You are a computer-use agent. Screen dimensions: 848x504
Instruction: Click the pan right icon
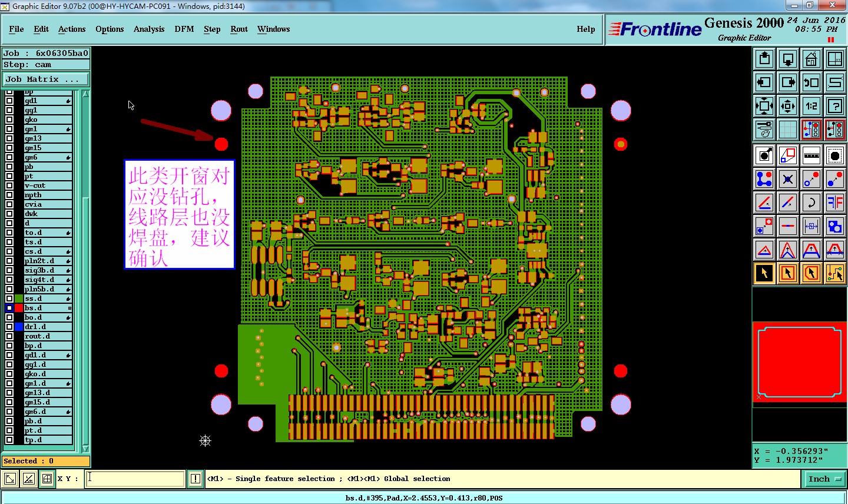tap(788, 82)
